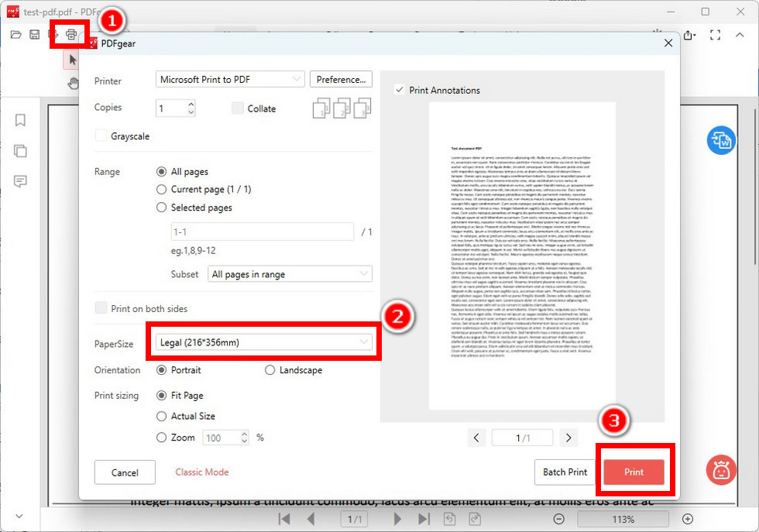759x532 pixels.
Task: Enable the Grayscale checkbox
Action: (x=101, y=135)
